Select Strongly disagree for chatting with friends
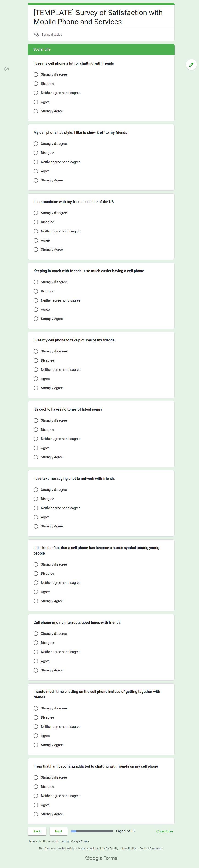199x868 pixels. [x=36, y=74]
